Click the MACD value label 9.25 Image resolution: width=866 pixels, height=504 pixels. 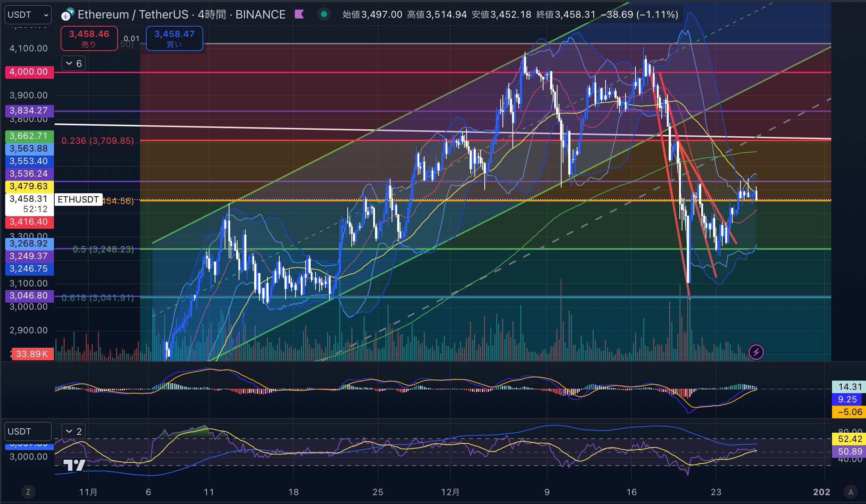[x=847, y=399]
